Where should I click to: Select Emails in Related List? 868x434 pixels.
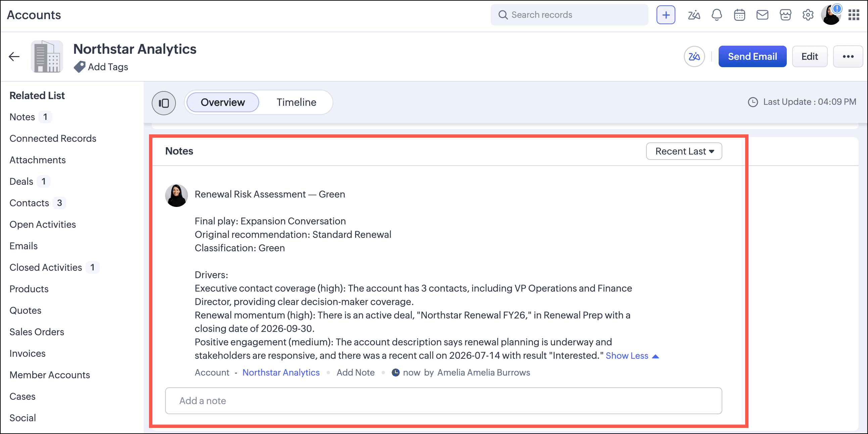(23, 246)
